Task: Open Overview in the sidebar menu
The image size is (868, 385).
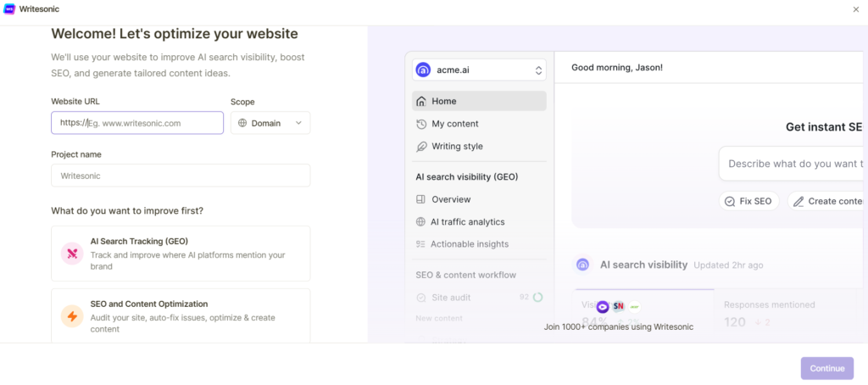Action: click(x=450, y=199)
